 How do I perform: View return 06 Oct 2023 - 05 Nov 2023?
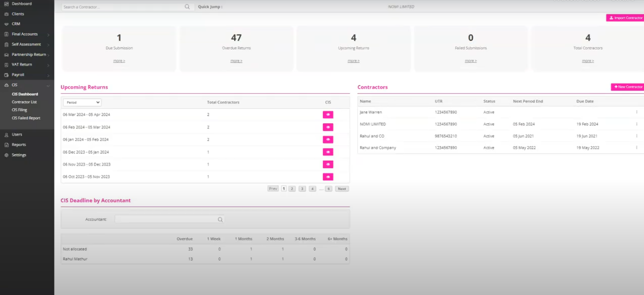coord(328,177)
